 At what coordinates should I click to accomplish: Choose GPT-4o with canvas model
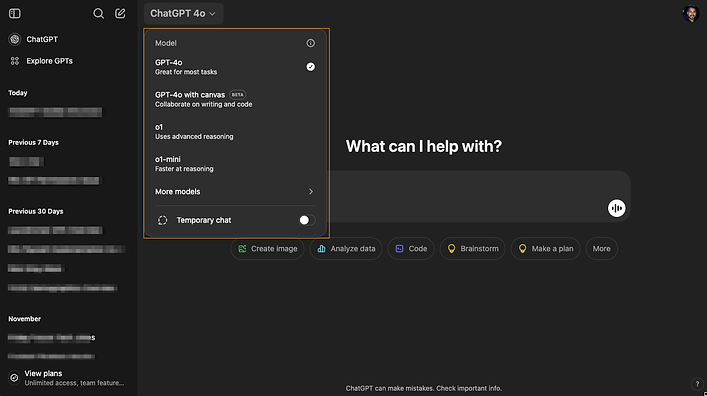[235, 99]
